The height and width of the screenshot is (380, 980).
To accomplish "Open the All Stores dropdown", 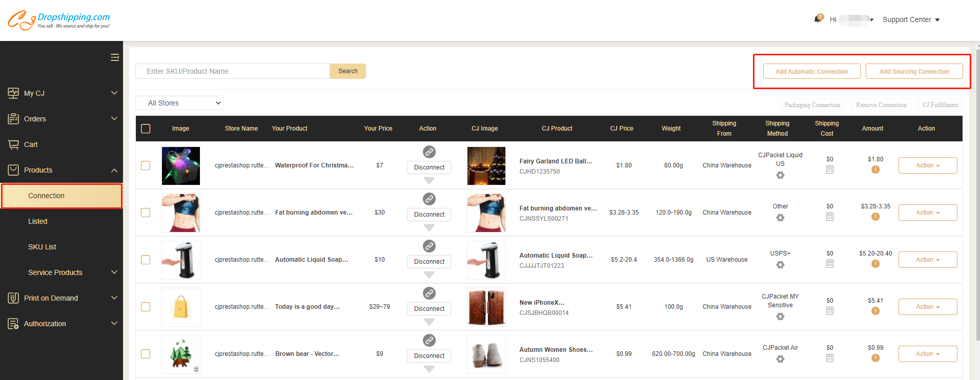I will pyautogui.click(x=179, y=103).
